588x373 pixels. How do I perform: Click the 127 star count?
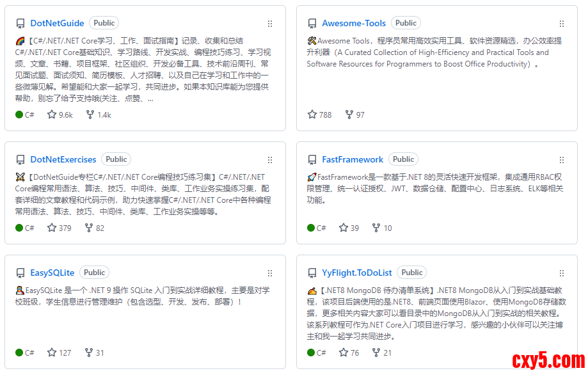(x=65, y=353)
